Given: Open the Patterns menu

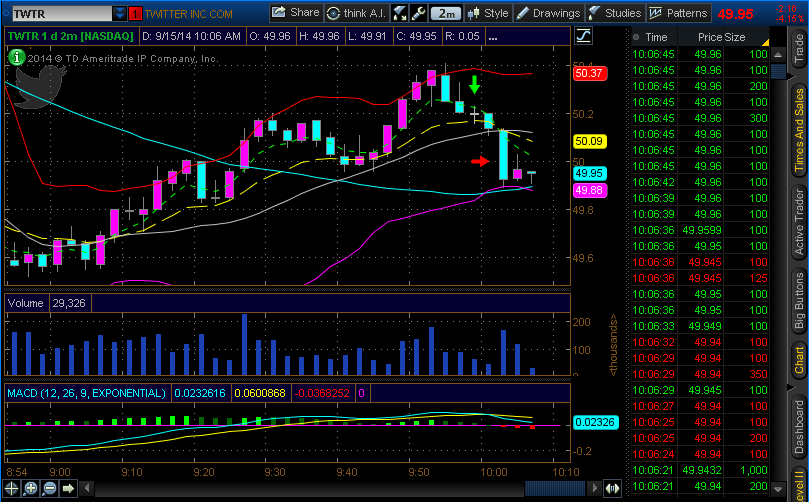Looking at the screenshot, I should 679,13.
